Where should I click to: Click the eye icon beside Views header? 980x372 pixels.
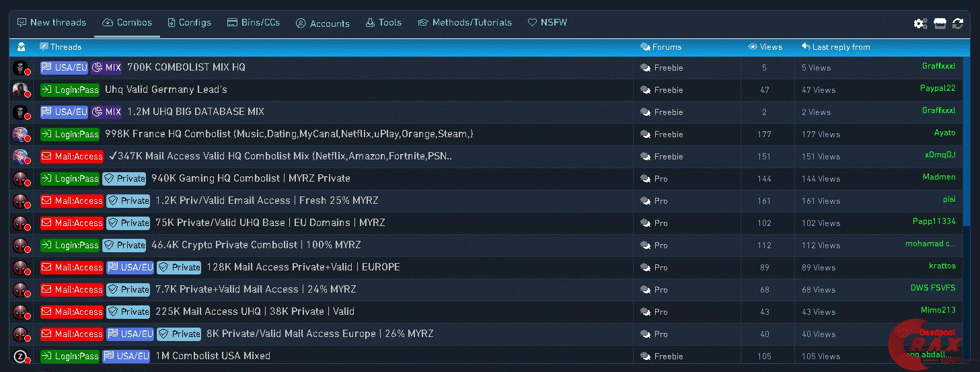(x=753, y=47)
